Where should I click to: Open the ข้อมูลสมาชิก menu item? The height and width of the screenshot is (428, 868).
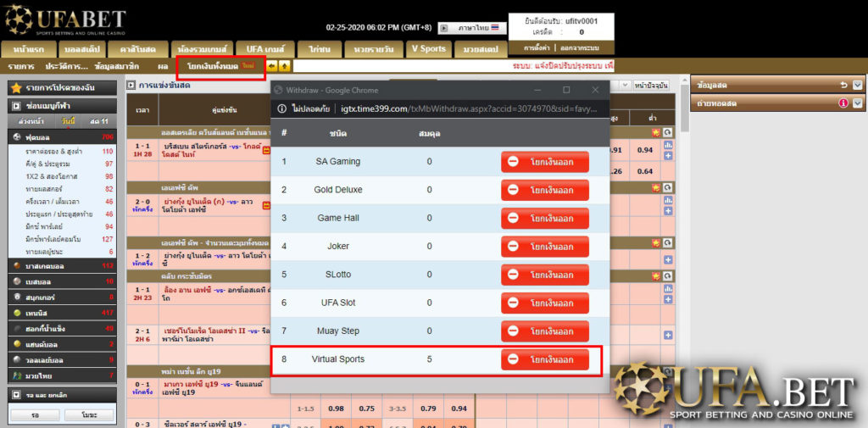(117, 66)
